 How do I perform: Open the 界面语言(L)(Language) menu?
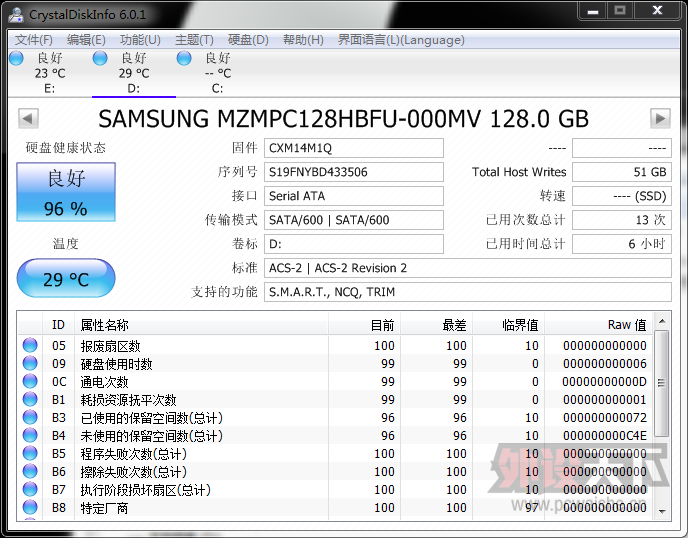(401, 40)
